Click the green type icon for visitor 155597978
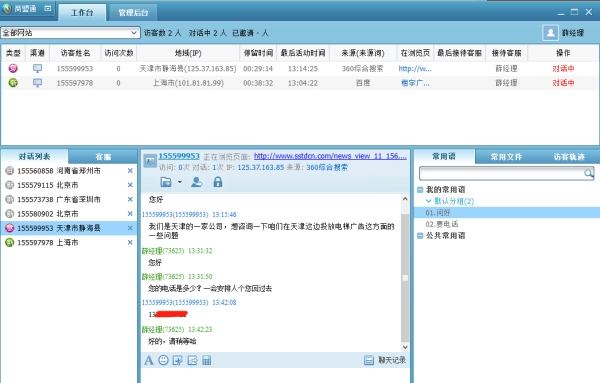The image size is (600, 383). tap(13, 83)
